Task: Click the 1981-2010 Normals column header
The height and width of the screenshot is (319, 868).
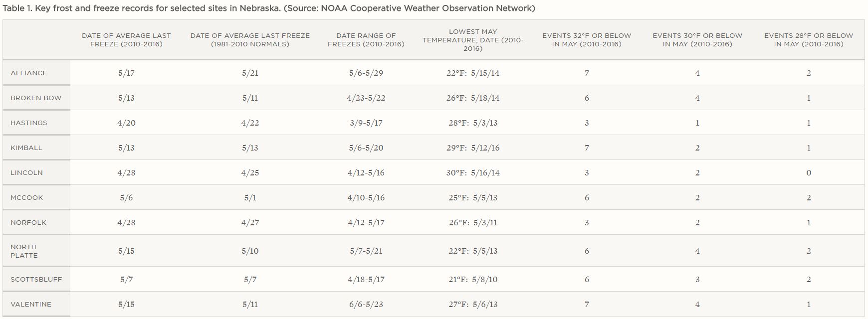Action: [250, 40]
